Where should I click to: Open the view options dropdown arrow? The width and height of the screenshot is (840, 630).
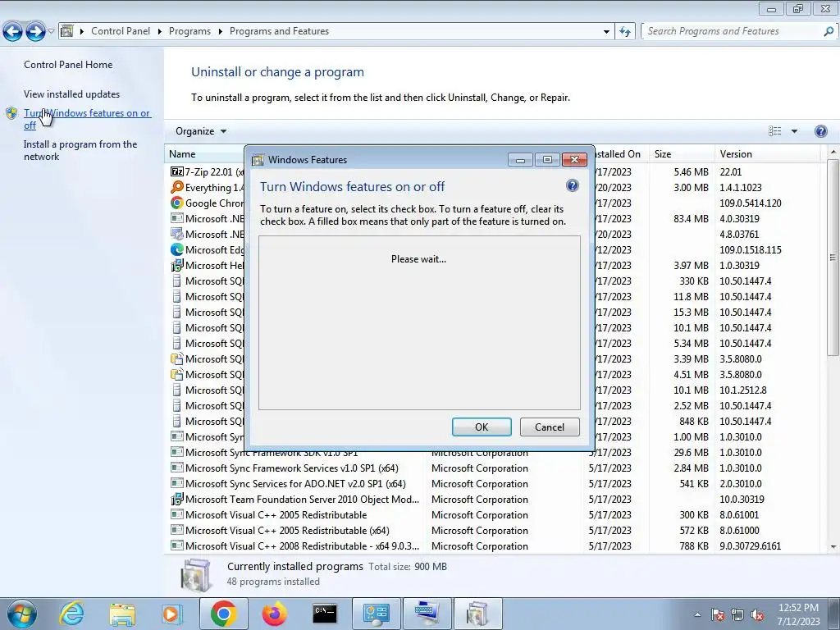[794, 131]
